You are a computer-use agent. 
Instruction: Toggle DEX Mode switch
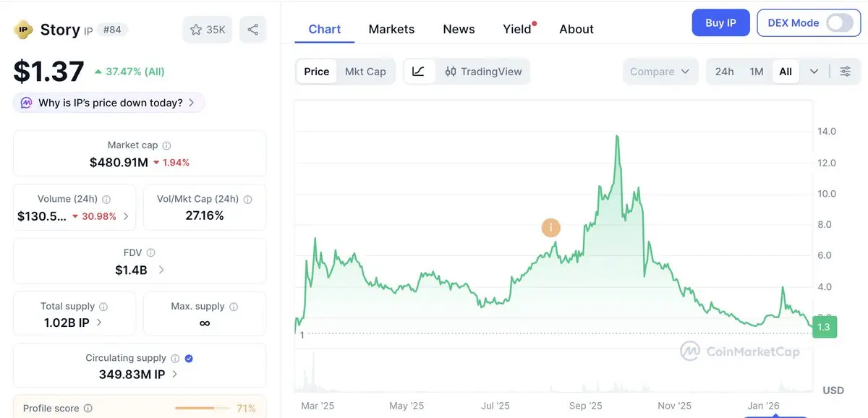839,23
